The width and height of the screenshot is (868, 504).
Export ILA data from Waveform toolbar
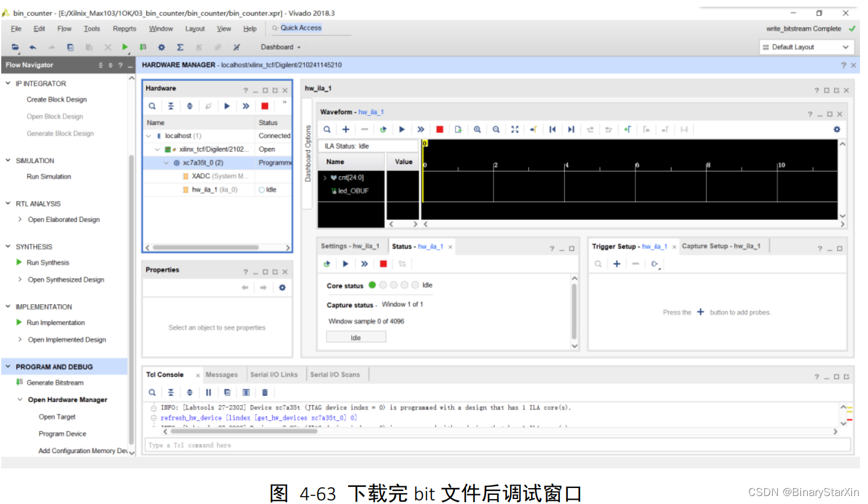tap(458, 129)
